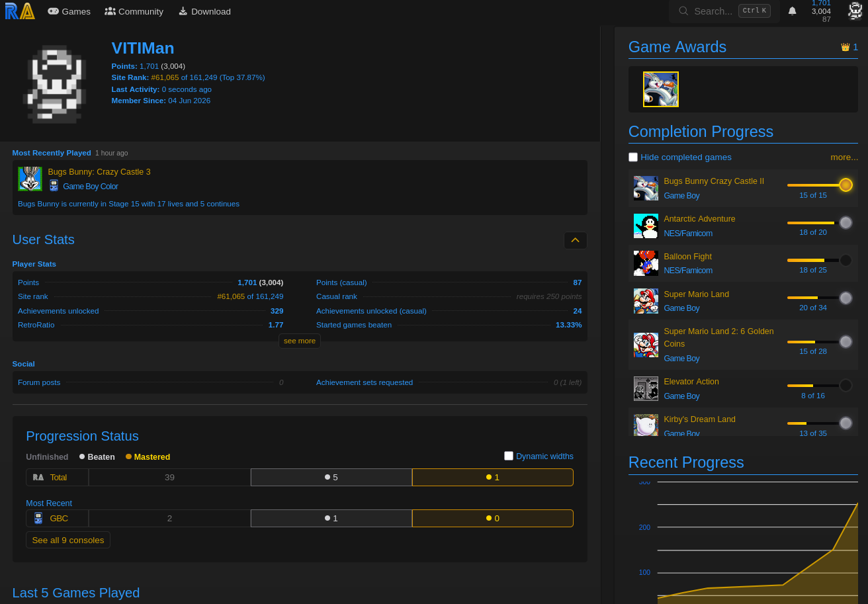Open the GBC mastered segment showing 0
Screen dimensions: 868x604
click(x=493, y=518)
